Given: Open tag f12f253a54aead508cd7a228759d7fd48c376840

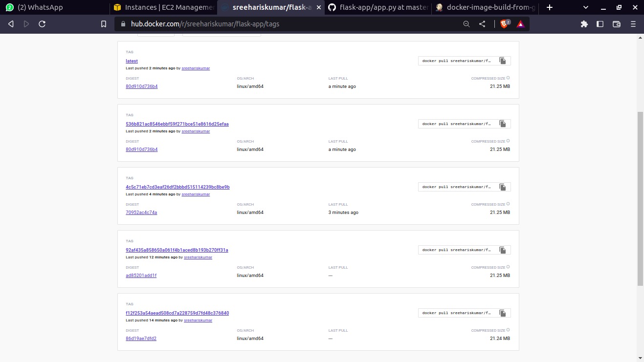Looking at the screenshot, I should (177, 313).
